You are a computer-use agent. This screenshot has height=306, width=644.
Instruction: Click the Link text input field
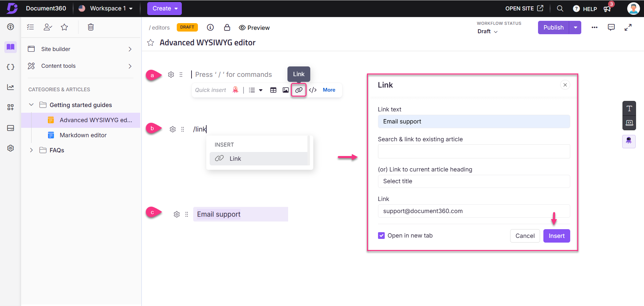pos(474,121)
